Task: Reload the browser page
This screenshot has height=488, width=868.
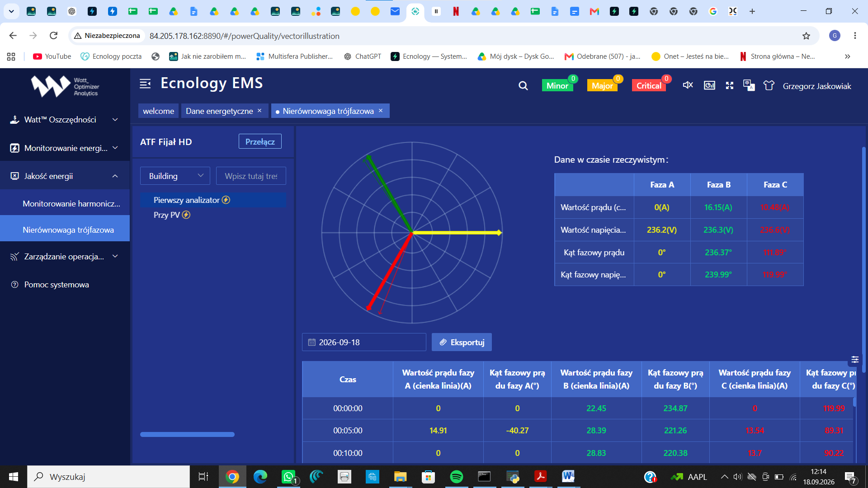Action: point(53,36)
